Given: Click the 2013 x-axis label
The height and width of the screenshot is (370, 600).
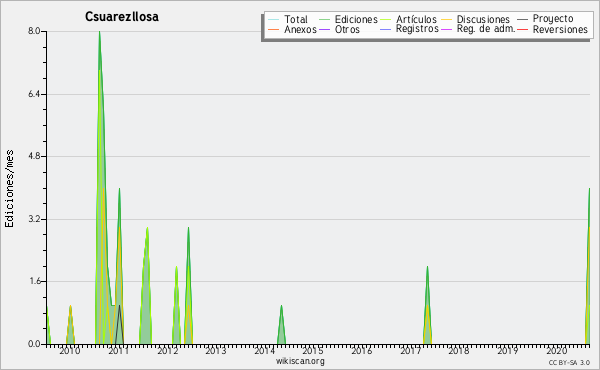Looking at the screenshot, I should point(216,351).
